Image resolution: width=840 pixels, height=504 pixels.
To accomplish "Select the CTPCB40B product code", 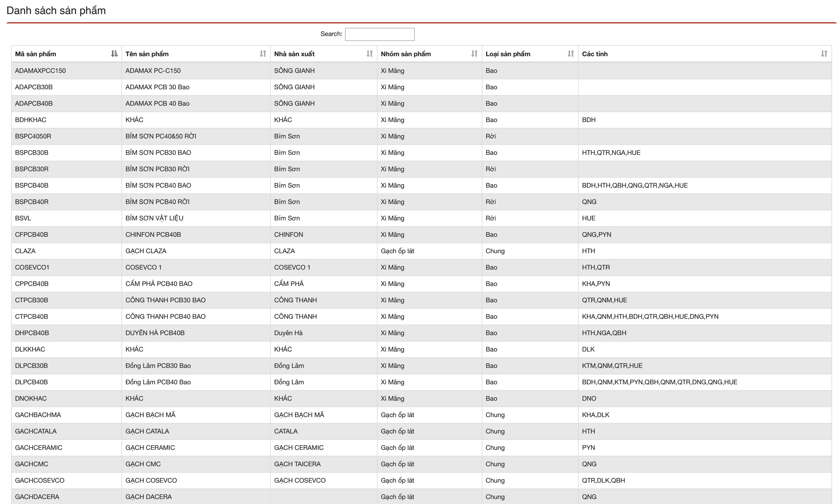I will point(31,316).
